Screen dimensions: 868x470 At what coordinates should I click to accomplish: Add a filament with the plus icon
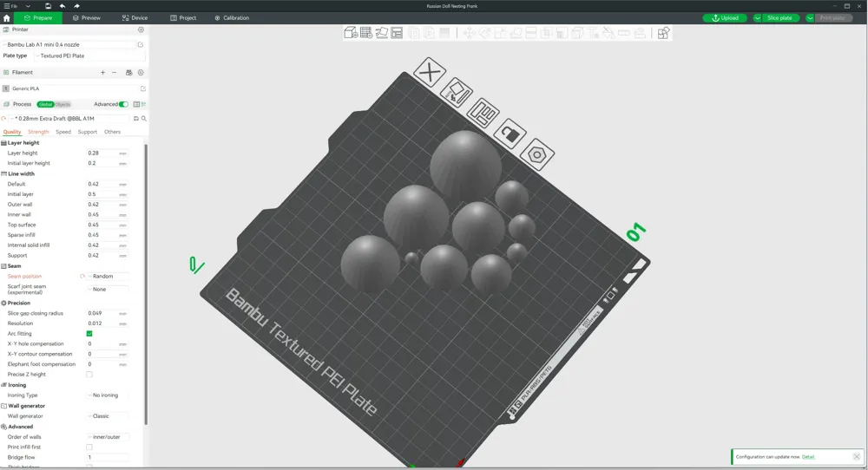click(x=102, y=73)
